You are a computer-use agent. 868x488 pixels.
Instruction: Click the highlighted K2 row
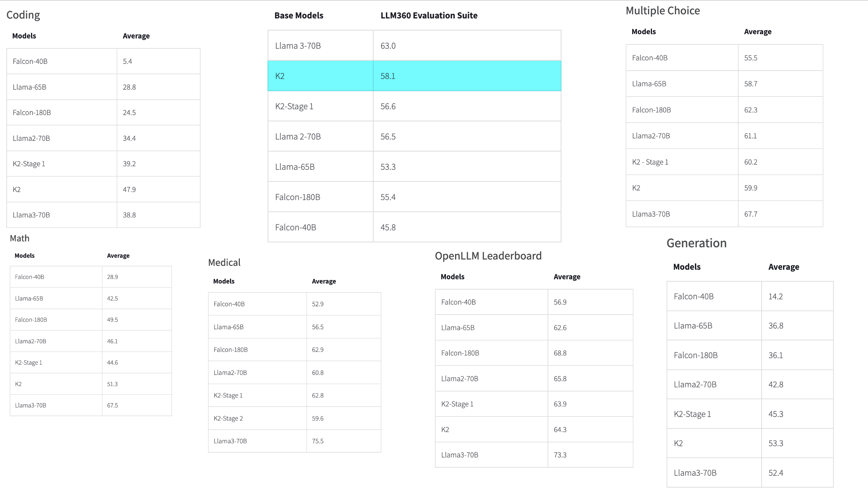tap(415, 76)
